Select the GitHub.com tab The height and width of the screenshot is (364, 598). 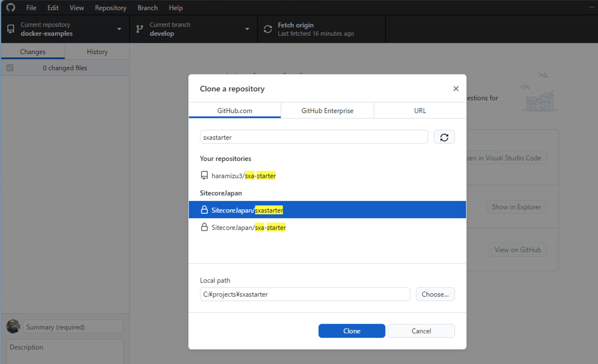[x=235, y=110]
